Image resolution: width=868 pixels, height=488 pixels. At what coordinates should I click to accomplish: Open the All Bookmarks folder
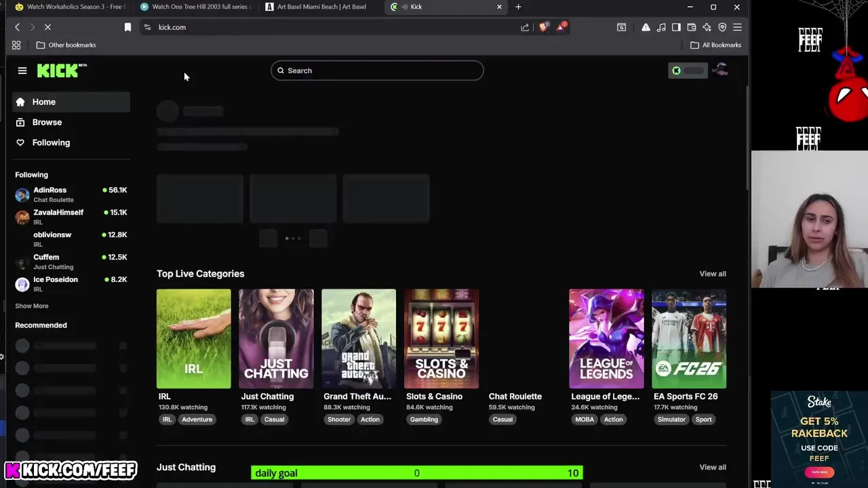click(715, 45)
